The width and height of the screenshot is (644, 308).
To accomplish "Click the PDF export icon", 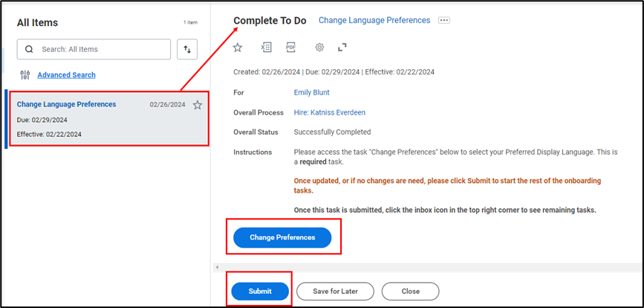I will click(x=291, y=48).
